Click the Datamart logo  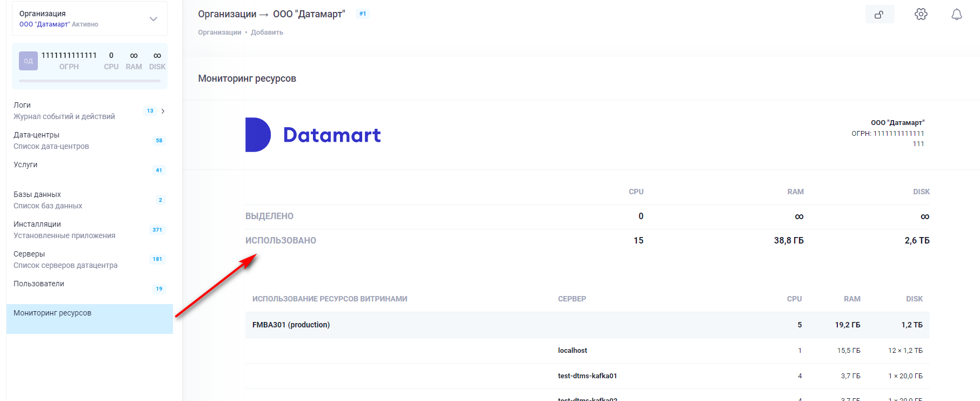(x=313, y=135)
